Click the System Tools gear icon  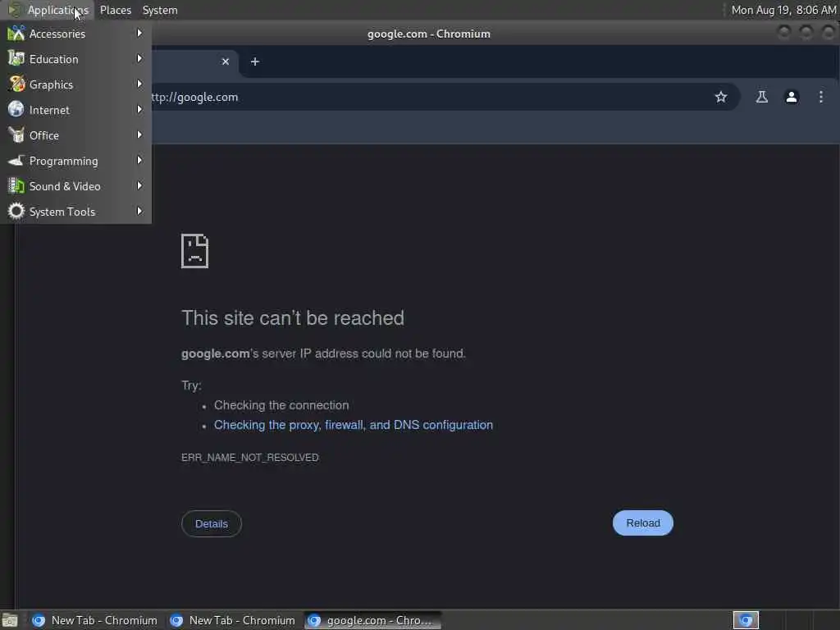pyautogui.click(x=16, y=211)
